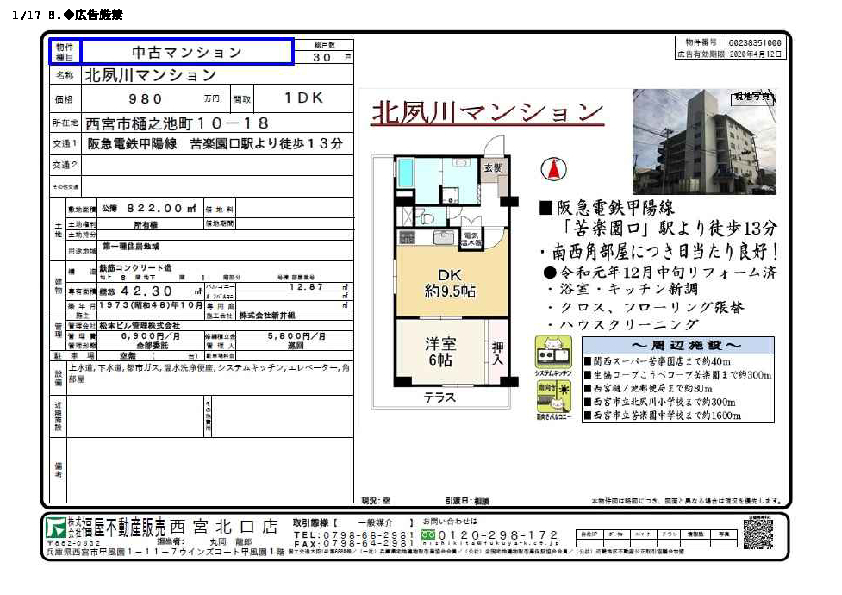Click the property name 北夙川マンション field

point(150,75)
